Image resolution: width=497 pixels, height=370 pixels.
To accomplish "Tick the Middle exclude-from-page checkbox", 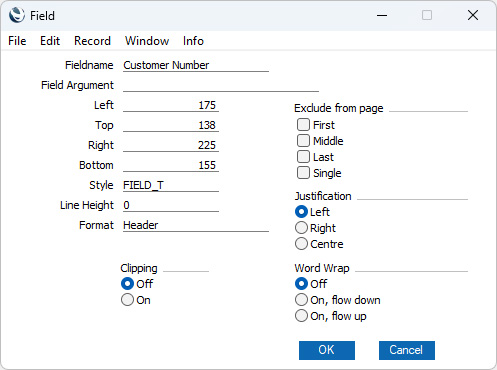I will click(x=303, y=141).
